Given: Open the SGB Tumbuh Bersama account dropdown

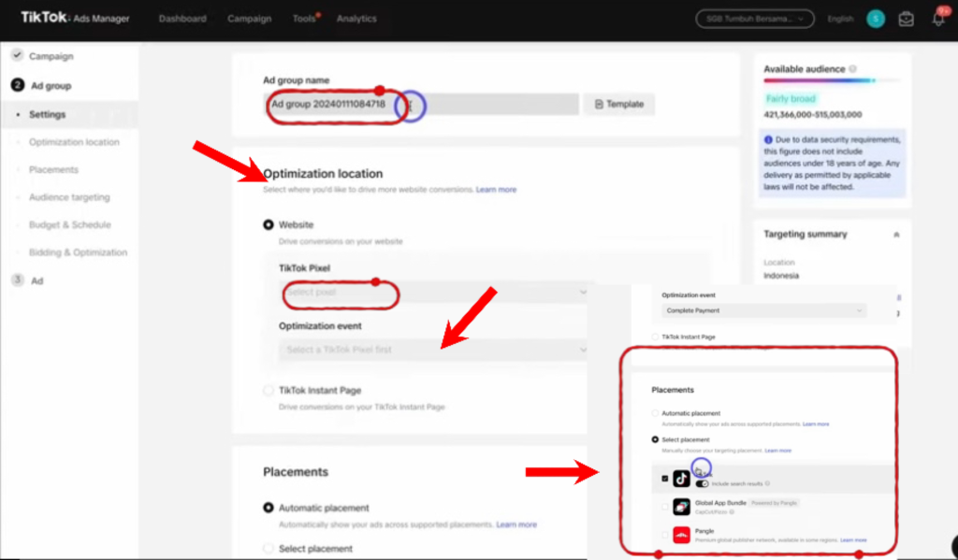Looking at the screenshot, I should point(754,19).
